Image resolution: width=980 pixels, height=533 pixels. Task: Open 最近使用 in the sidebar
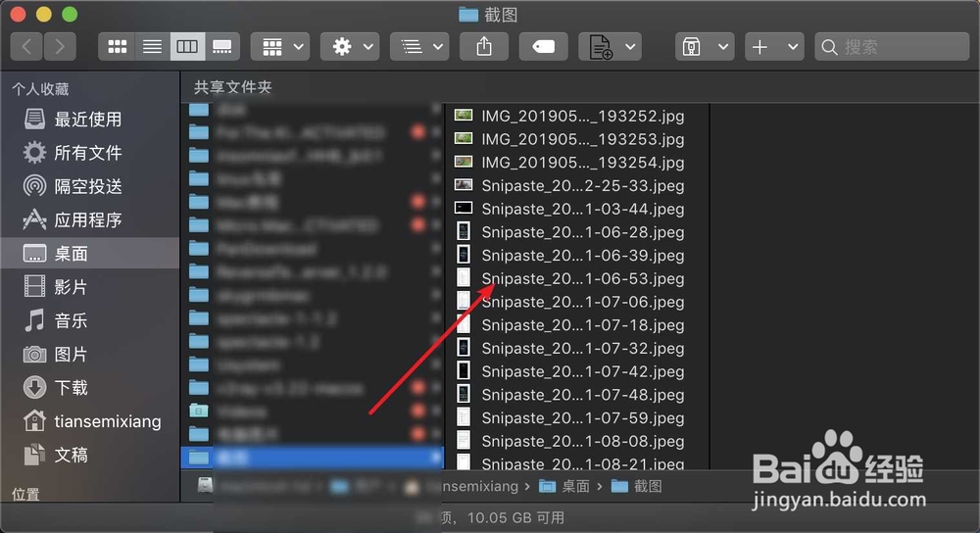[x=90, y=119]
